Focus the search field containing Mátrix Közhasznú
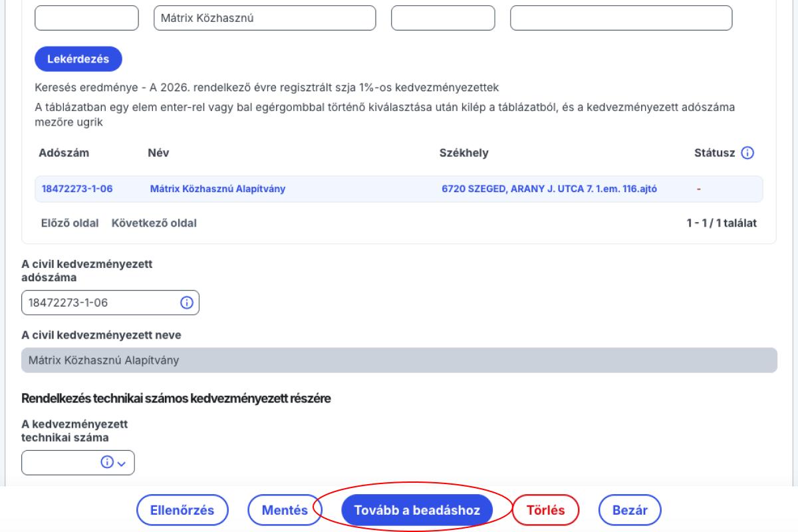798x532 pixels. [265, 18]
